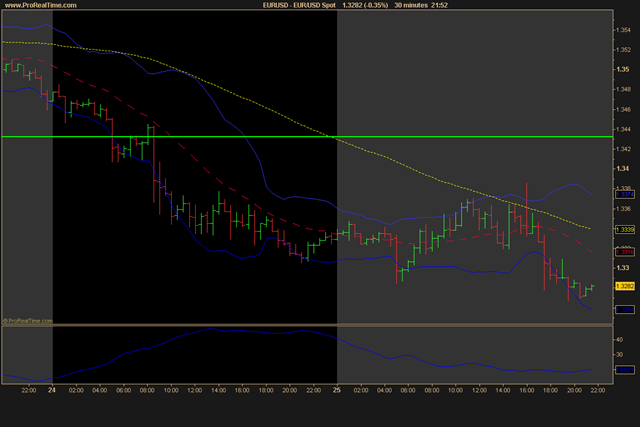Click the 1.3282 (-0.35%) quote in the title
Viewport: 640px width, 427px height.
[365, 5]
